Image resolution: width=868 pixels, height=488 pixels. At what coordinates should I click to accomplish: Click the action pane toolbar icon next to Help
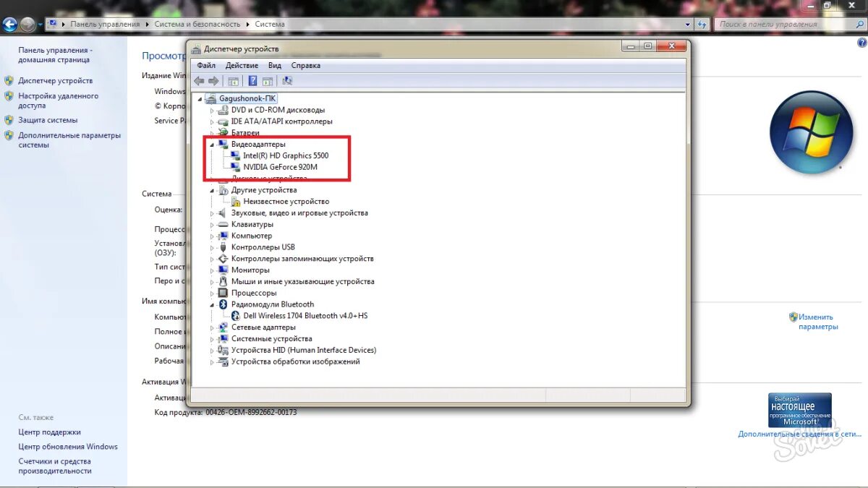[x=268, y=81]
